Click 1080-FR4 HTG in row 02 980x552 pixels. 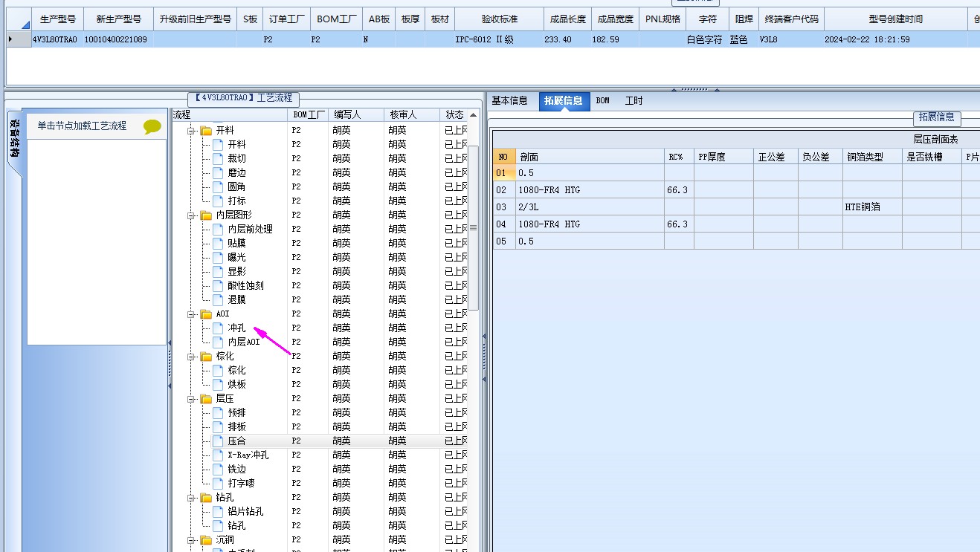[590, 190]
